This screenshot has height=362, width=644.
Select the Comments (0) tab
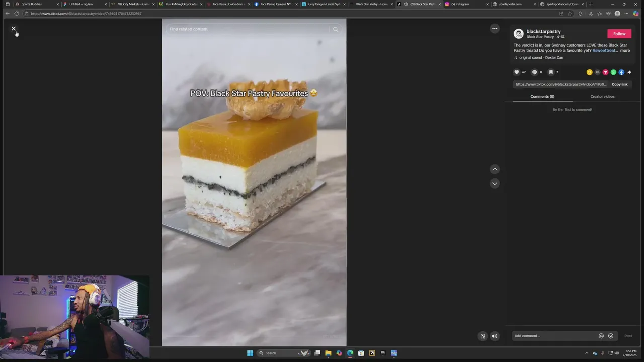[x=542, y=96]
